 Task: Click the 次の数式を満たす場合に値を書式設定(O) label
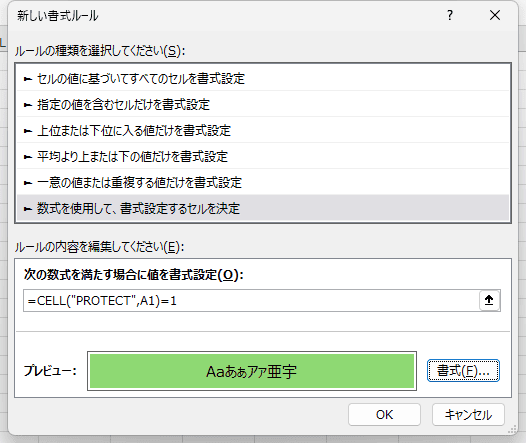pyautogui.click(x=134, y=275)
